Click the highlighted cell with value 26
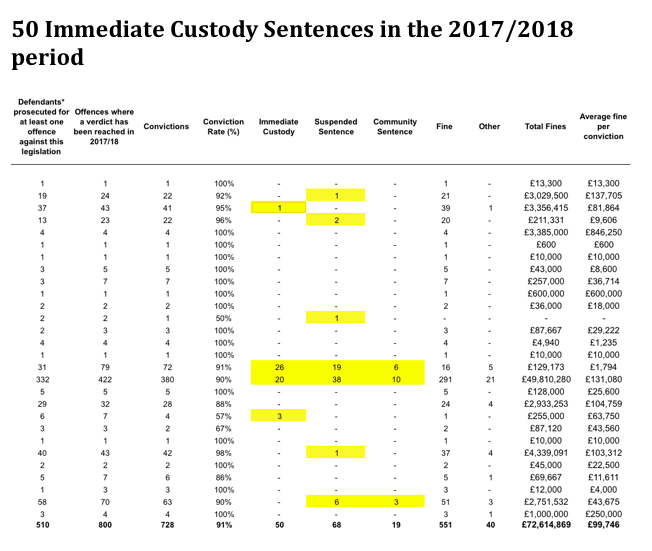 (279, 367)
